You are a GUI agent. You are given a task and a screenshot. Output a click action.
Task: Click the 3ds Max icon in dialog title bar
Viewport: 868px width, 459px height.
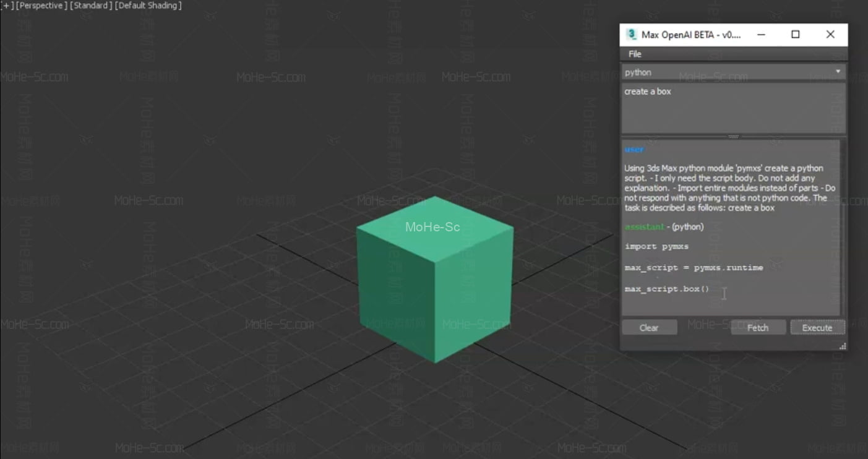[x=631, y=35]
